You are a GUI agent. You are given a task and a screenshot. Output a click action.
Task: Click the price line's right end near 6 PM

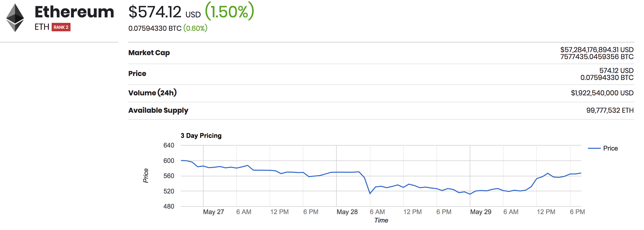point(580,173)
